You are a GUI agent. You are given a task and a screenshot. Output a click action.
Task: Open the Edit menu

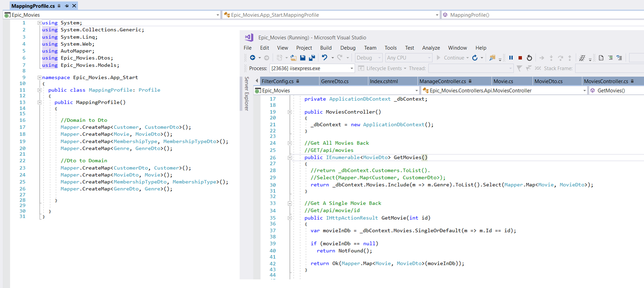click(x=265, y=48)
